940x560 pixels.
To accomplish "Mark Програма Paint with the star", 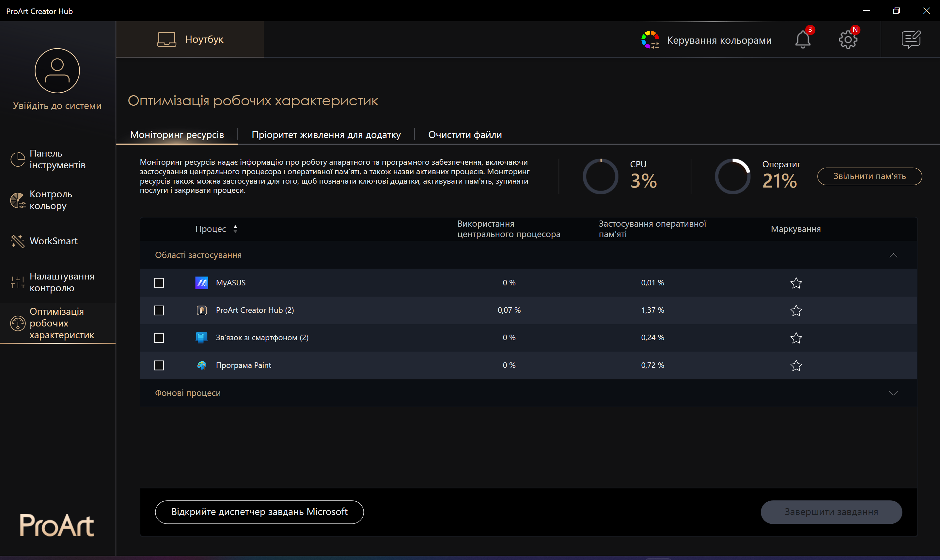I will click(796, 365).
